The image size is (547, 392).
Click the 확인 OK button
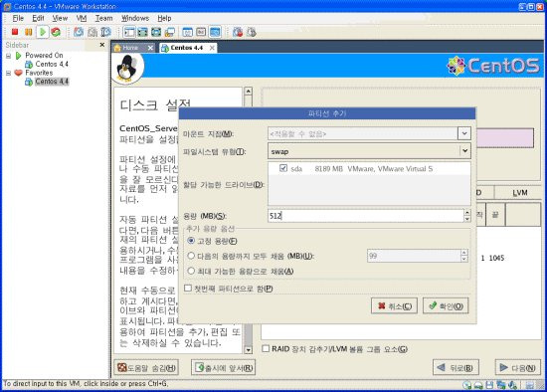point(446,306)
